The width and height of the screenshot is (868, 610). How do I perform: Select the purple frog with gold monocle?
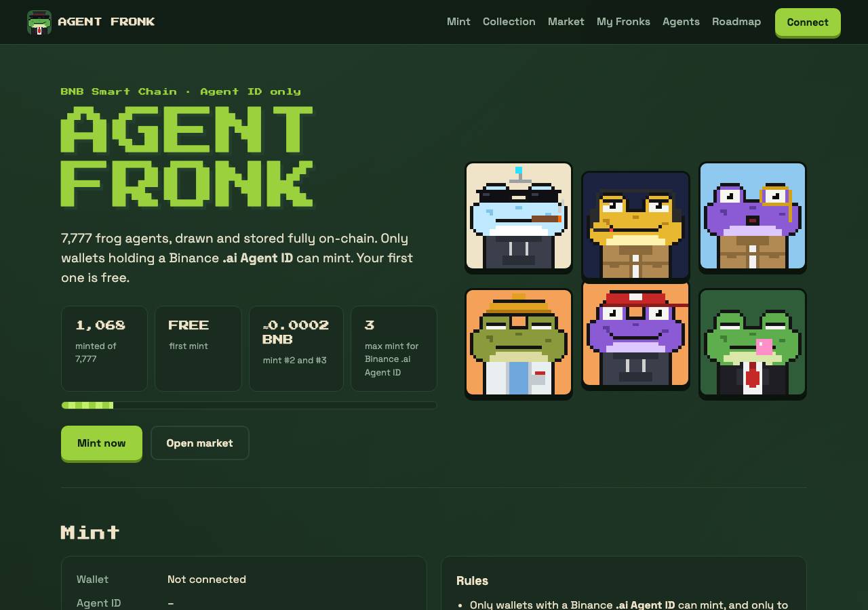tap(753, 216)
